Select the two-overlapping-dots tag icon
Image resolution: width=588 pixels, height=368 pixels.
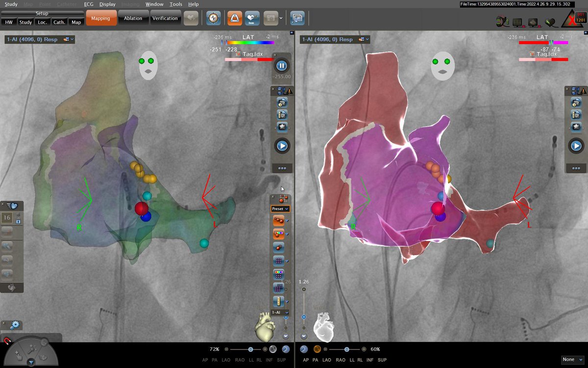(x=278, y=248)
